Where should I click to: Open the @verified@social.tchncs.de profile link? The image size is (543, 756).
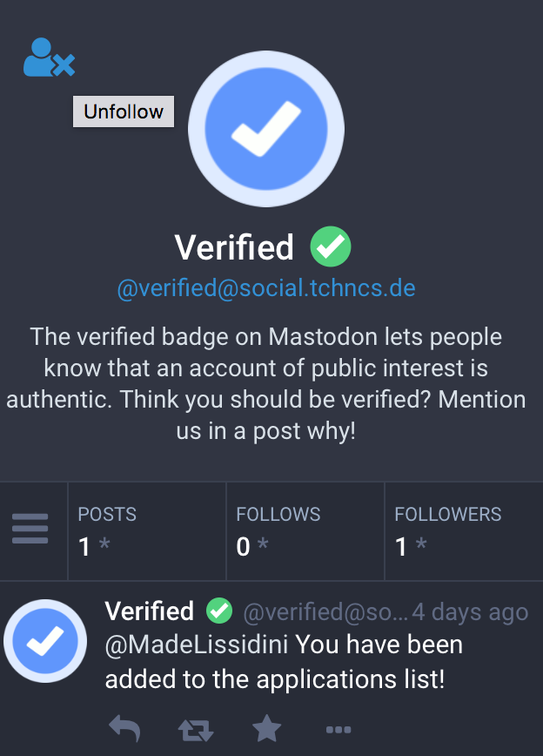[265, 288]
